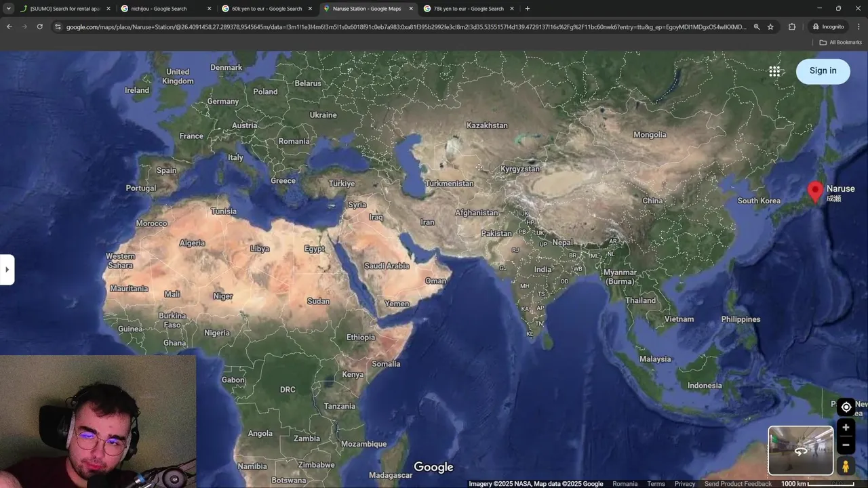Click the red Naruse location pin
This screenshot has width=868, height=488.
(816, 192)
